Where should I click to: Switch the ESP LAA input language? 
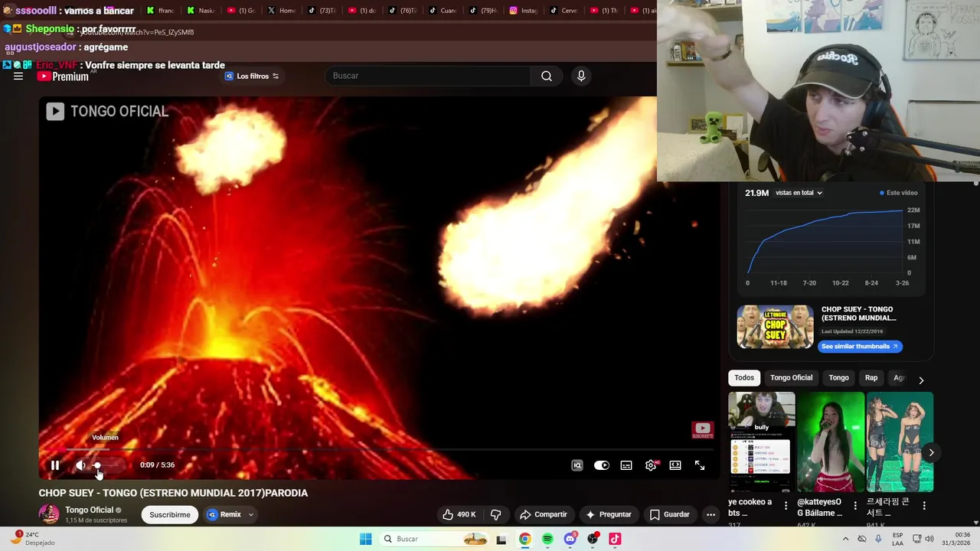[897, 539]
